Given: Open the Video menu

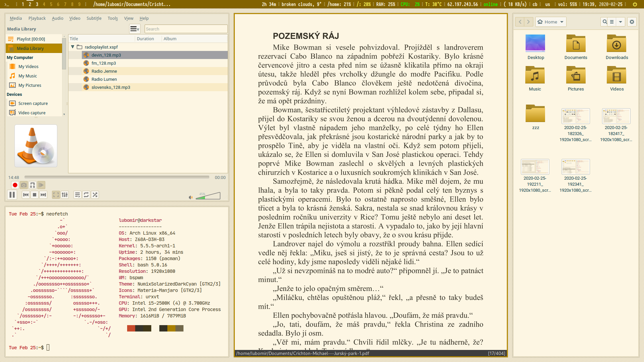Looking at the screenshot, I should pos(75,18).
